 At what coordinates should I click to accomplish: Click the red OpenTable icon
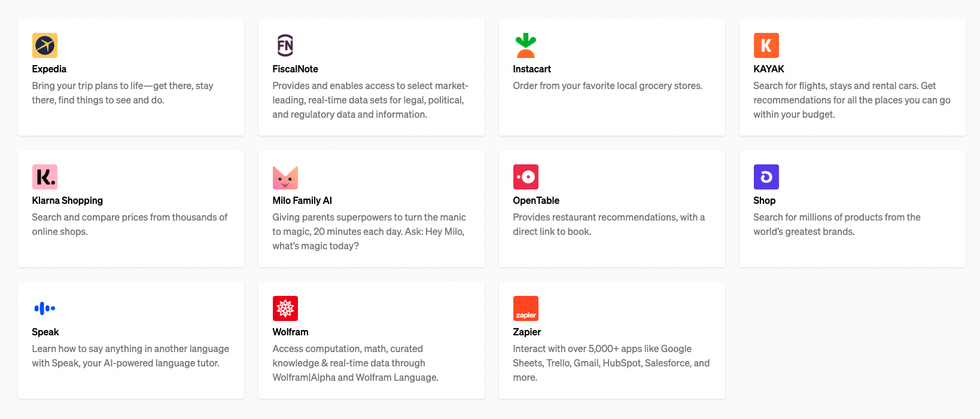[526, 177]
